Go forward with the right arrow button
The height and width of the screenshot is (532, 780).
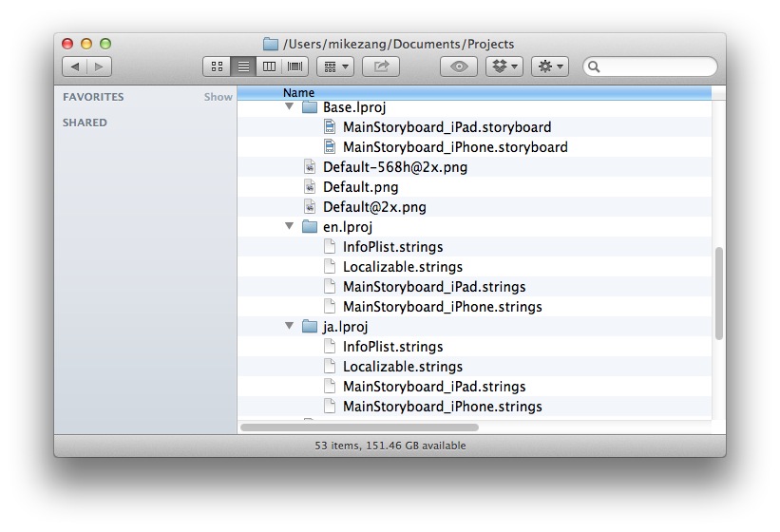[x=99, y=66]
